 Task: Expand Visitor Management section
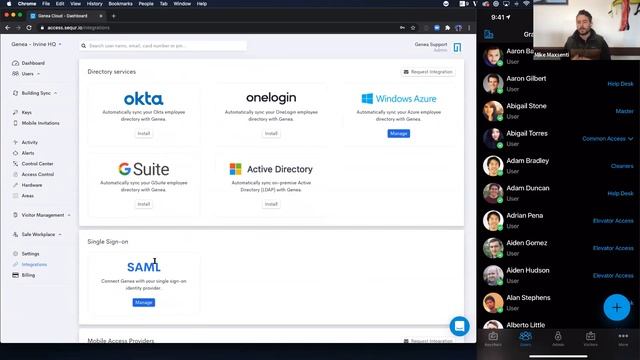click(42, 215)
